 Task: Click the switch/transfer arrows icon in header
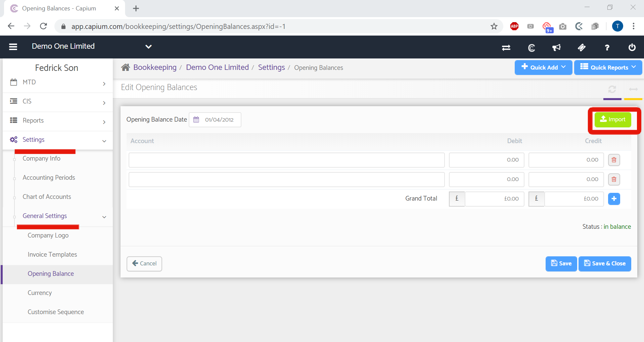click(506, 48)
